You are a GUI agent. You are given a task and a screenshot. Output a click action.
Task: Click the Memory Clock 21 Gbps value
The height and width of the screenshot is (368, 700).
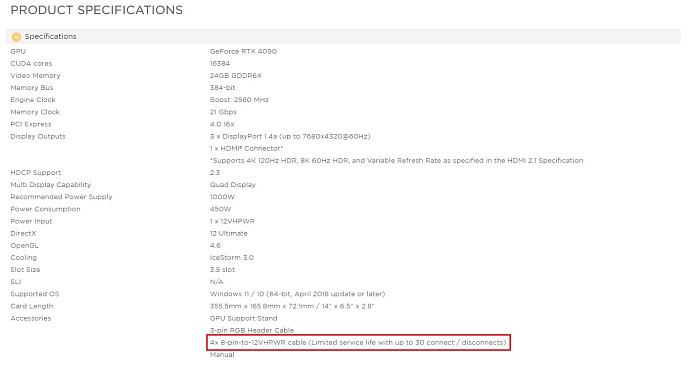(223, 112)
